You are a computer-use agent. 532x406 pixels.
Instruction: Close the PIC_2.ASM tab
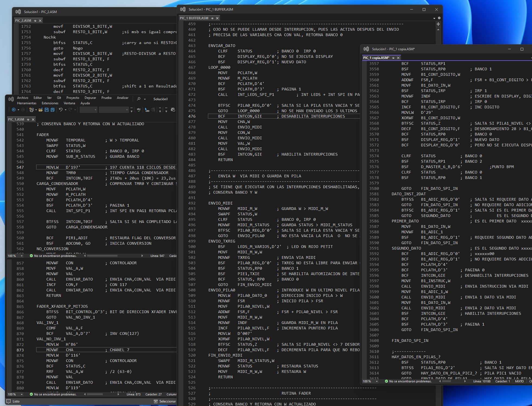pos(40,21)
